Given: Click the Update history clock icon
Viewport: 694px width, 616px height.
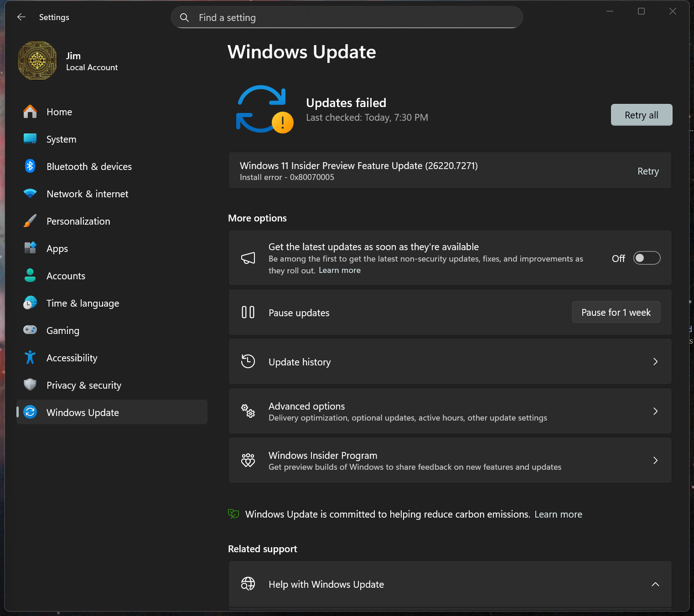Looking at the screenshot, I should pos(248,361).
